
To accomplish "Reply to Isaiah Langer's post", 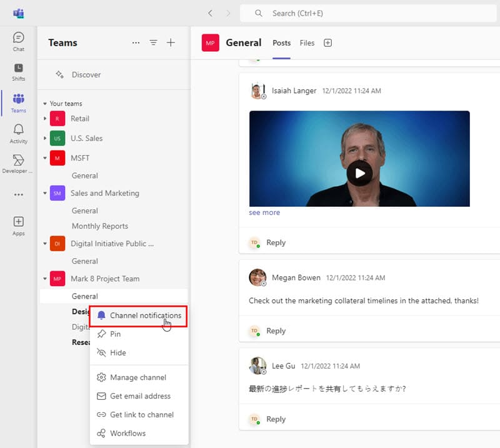I will (x=276, y=242).
